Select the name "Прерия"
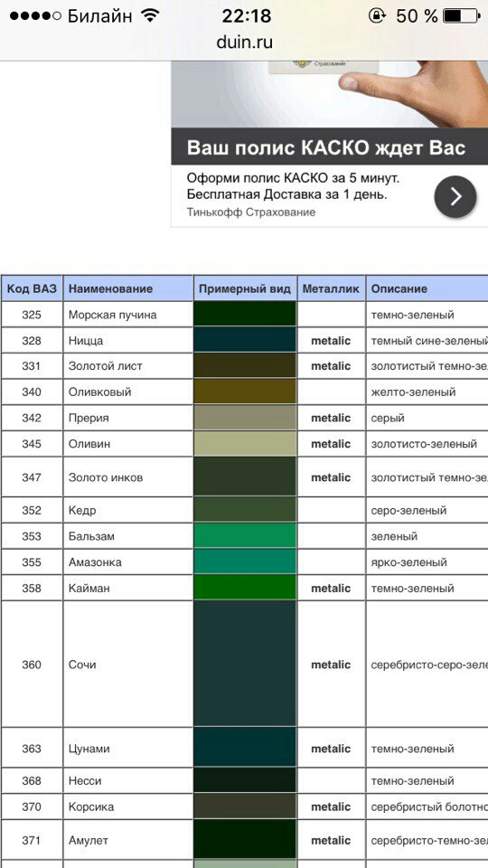 coord(89,418)
